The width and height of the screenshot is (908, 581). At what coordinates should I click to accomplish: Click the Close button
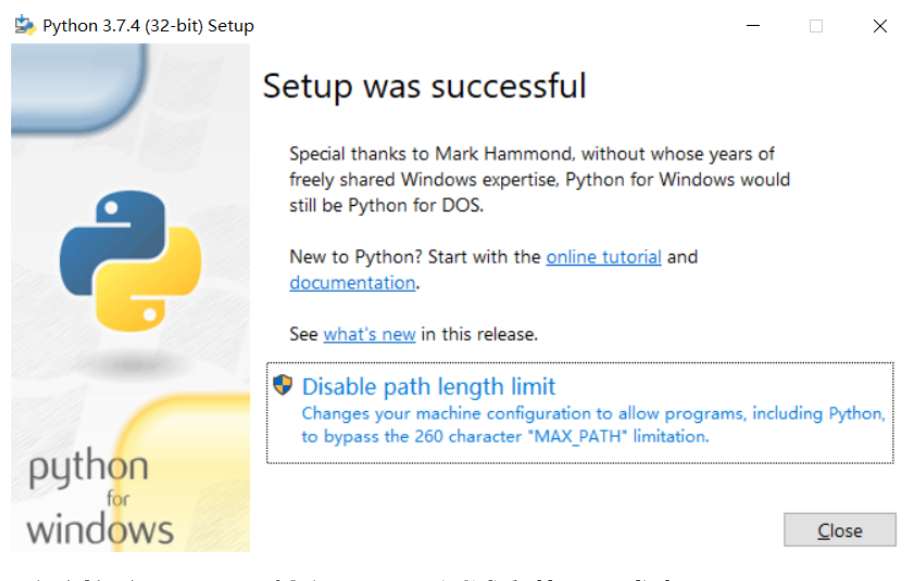tap(840, 529)
